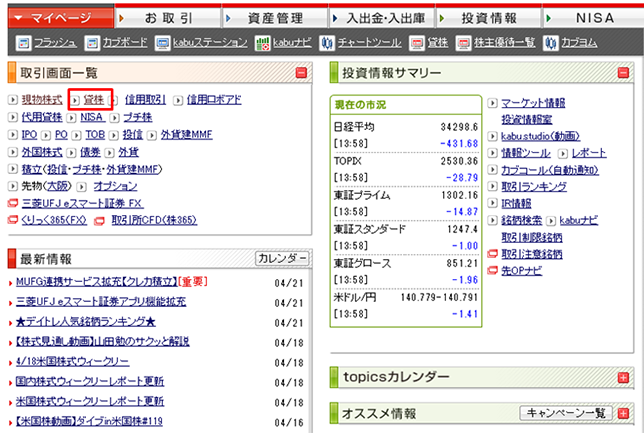Viewport: 644px width, 433px height.
Task: Select TOPIX value 2530.36
Action: tap(459, 161)
